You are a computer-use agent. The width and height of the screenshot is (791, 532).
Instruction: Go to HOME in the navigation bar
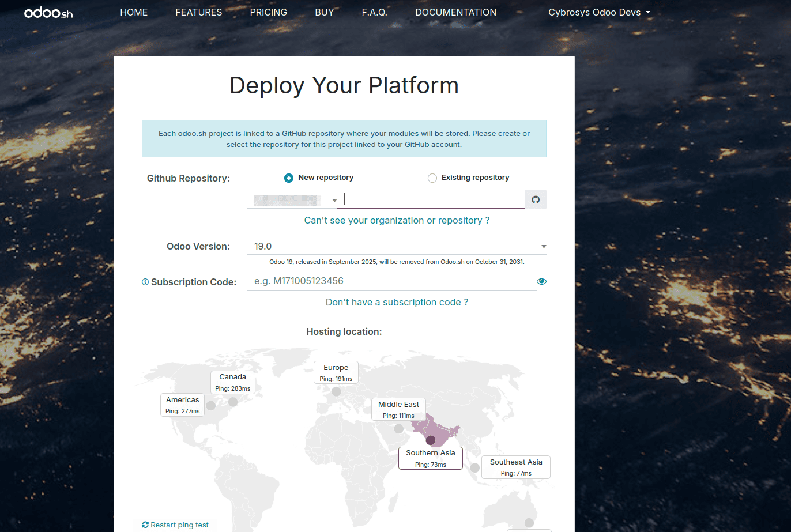click(x=134, y=12)
